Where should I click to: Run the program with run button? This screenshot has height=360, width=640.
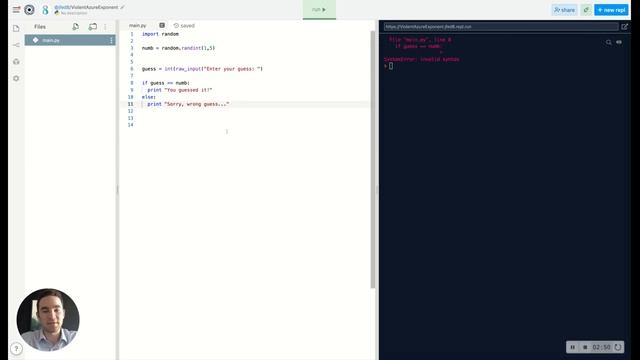click(x=319, y=9)
